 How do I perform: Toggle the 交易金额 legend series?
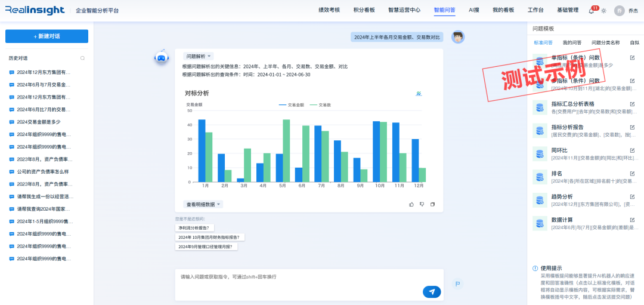coord(292,105)
